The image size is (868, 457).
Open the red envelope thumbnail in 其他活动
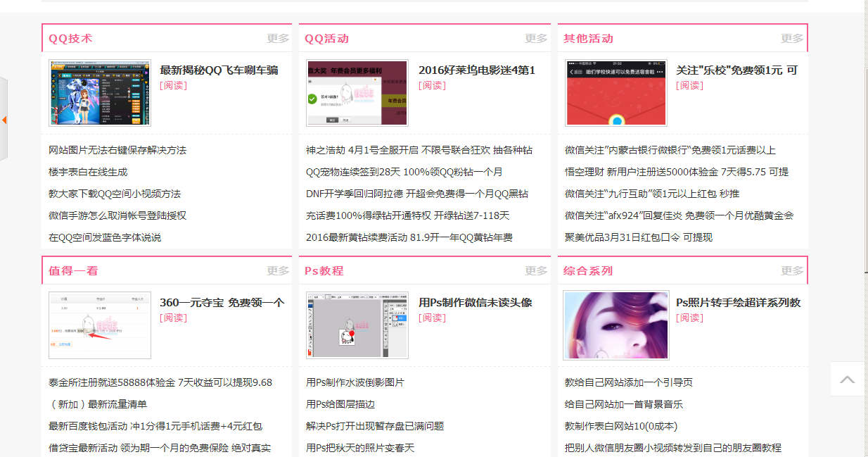click(616, 93)
